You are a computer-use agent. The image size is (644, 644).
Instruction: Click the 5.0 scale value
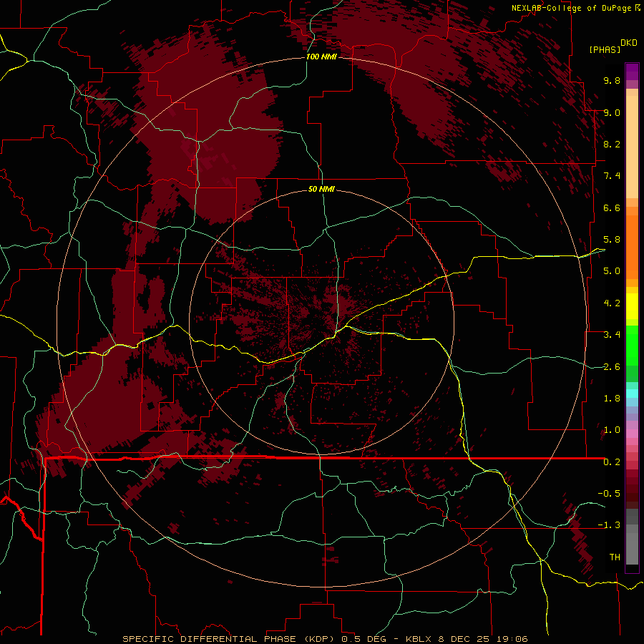(x=612, y=271)
